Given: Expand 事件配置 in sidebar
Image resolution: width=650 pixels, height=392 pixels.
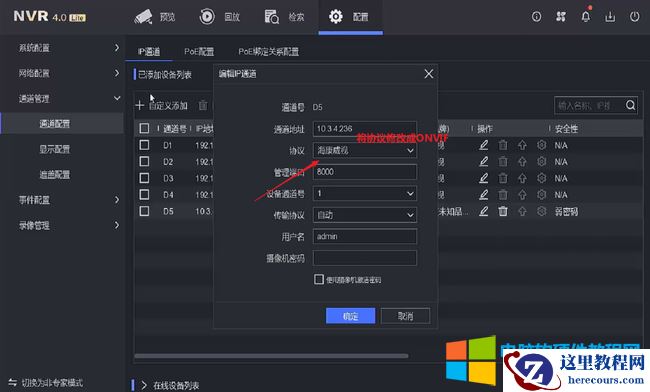Looking at the screenshot, I should (62, 200).
